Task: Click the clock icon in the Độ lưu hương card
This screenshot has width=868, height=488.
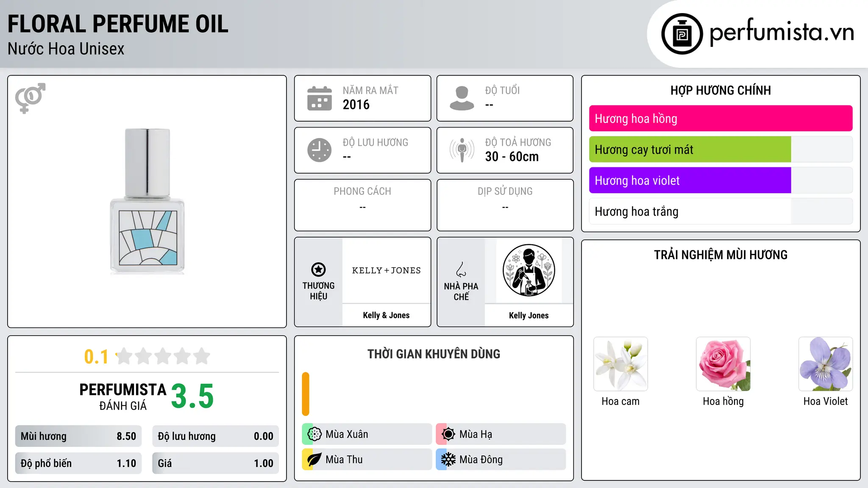Action: (x=320, y=150)
